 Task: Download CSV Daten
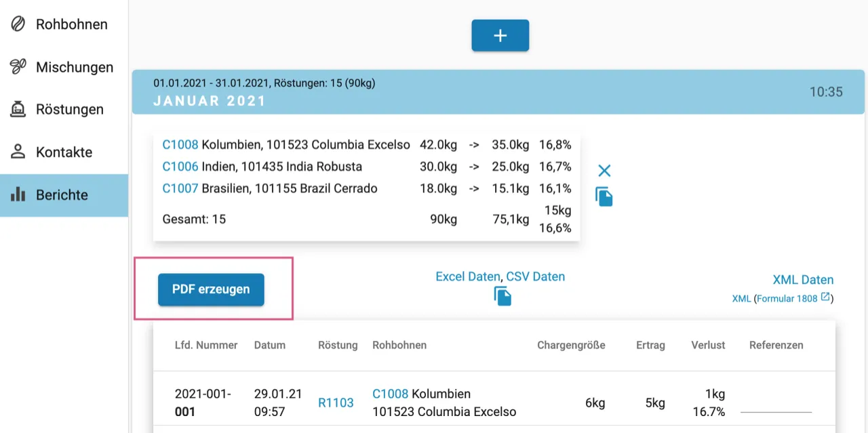tap(535, 276)
